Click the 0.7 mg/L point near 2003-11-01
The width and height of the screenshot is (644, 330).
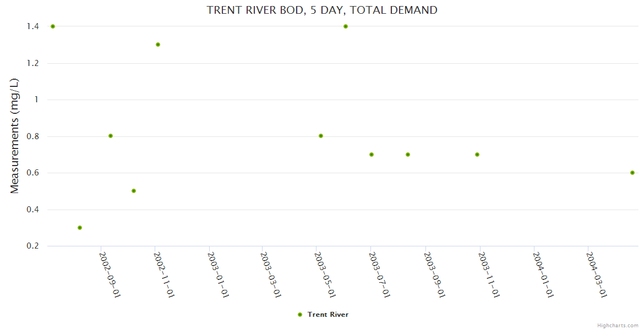[477, 155]
